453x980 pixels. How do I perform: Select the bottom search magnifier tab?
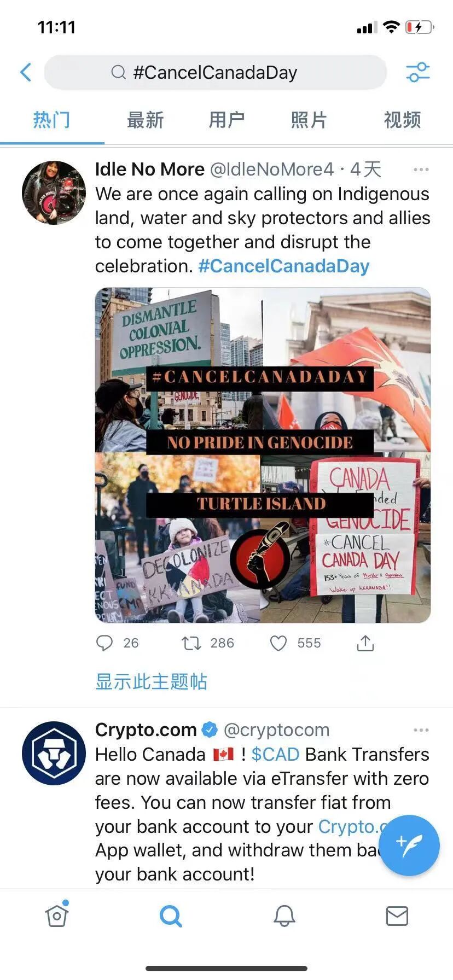[171, 915]
